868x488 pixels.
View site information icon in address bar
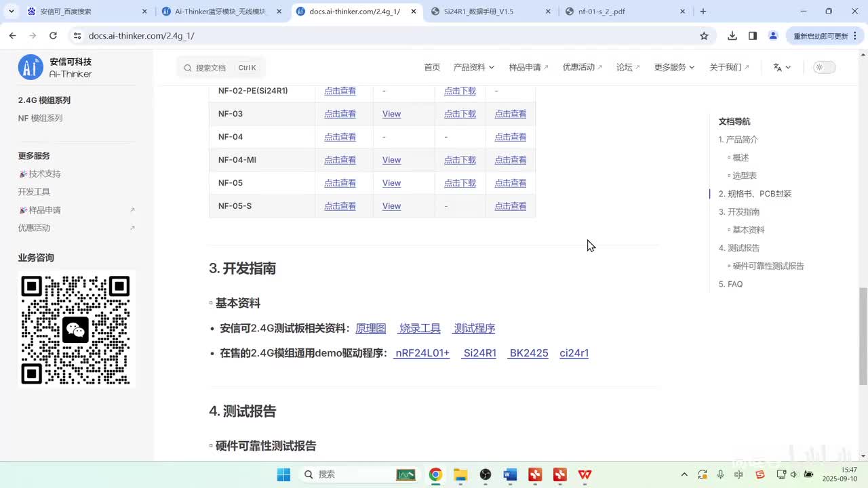(x=77, y=36)
